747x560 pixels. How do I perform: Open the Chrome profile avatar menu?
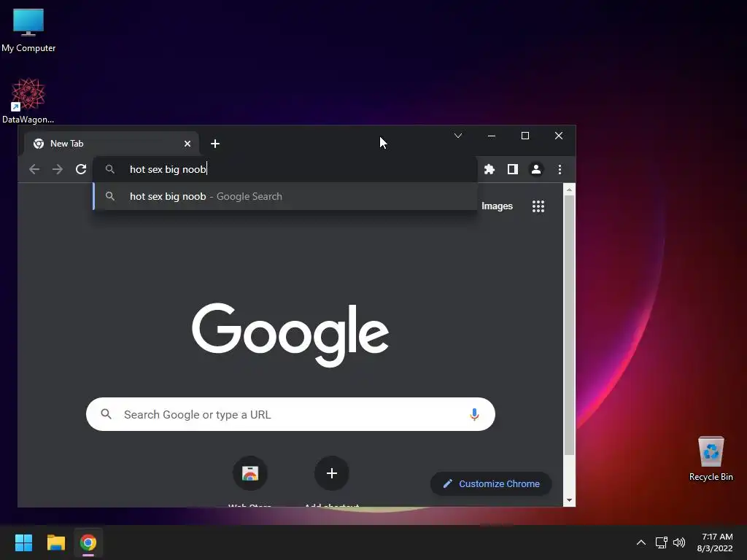pyautogui.click(x=536, y=169)
